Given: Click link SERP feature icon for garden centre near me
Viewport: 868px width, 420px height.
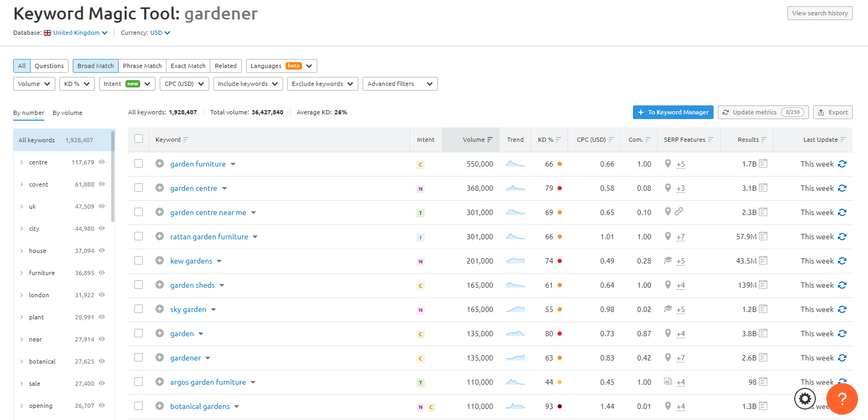Looking at the screenshot, I should (679, 211).
